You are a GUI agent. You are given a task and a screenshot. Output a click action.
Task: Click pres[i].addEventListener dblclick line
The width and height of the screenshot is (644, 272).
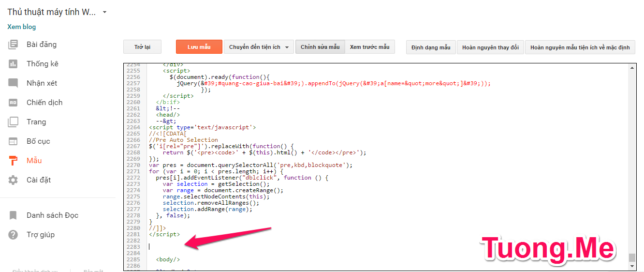point(242,178)
